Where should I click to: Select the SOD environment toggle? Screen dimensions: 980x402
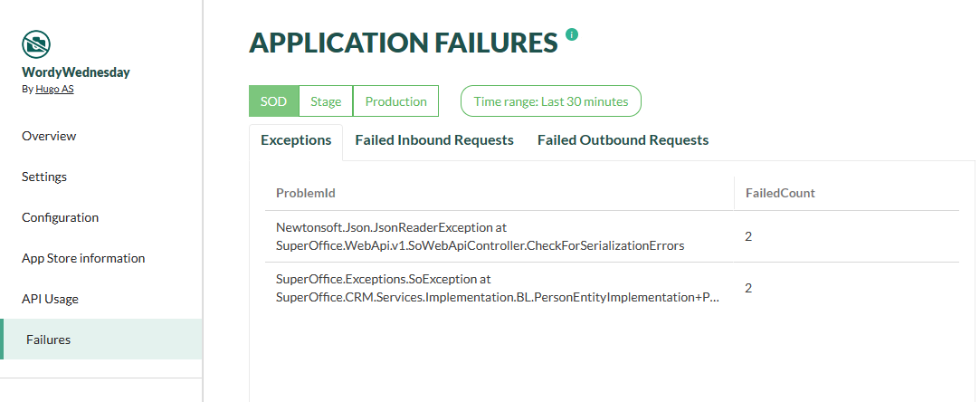click(274, 101)
